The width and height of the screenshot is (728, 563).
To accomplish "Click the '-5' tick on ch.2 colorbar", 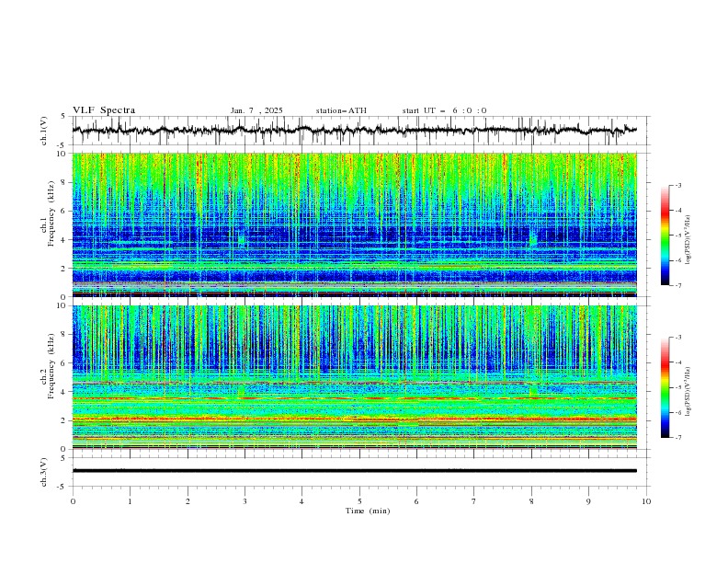I will pos(677,387).
